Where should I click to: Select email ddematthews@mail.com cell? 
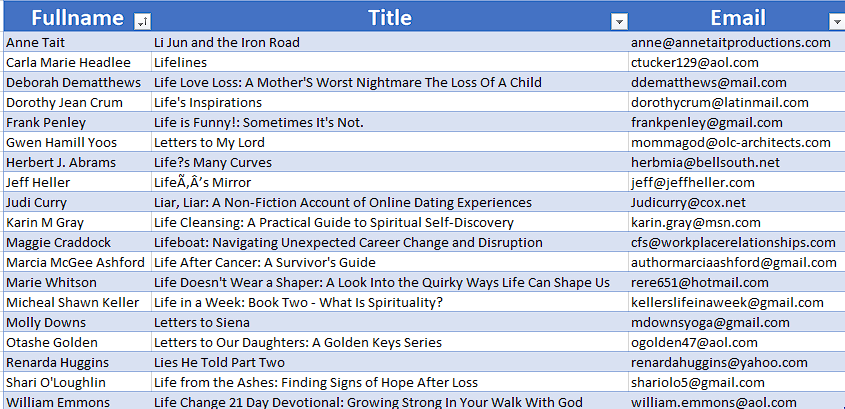pos(737,82)
